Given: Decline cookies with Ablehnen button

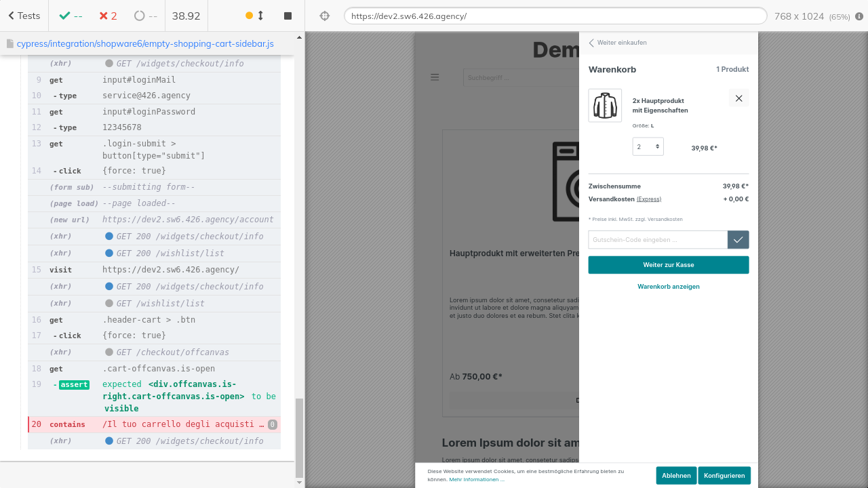Looking at the screenshot, I should pos(676,476).
